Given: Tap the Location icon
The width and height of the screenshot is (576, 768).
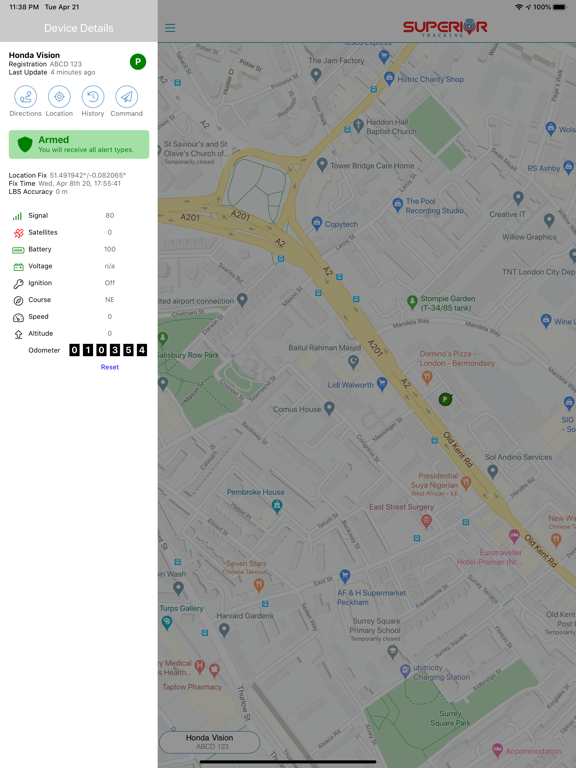Looking at the screenshot, I should 59,96.
